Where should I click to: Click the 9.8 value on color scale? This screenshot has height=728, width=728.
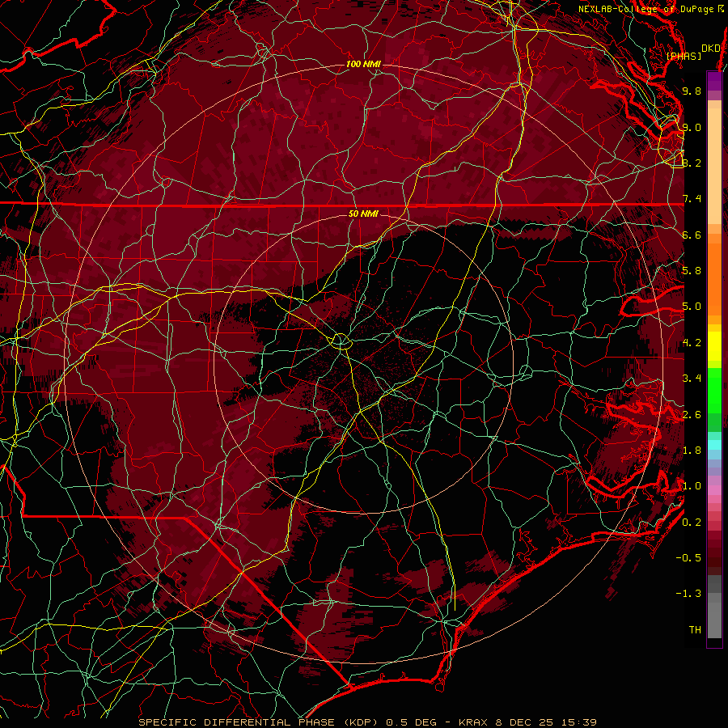(x=692, y=91)
